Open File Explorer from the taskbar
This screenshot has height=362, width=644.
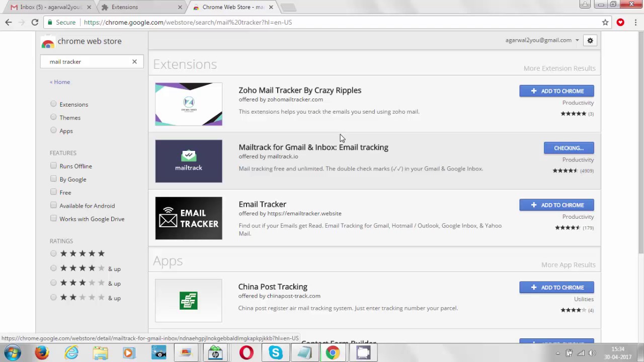click(100, 352)
